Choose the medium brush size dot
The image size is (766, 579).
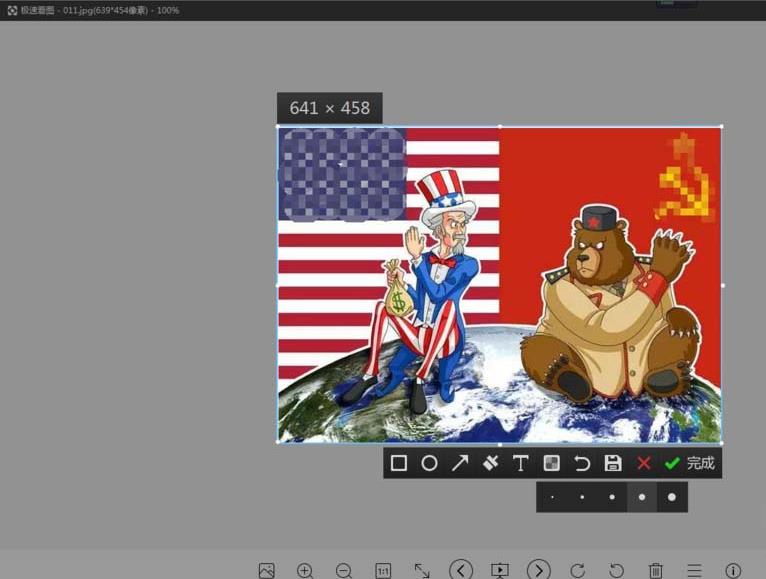pyautogui.click(x=612, y=497)
